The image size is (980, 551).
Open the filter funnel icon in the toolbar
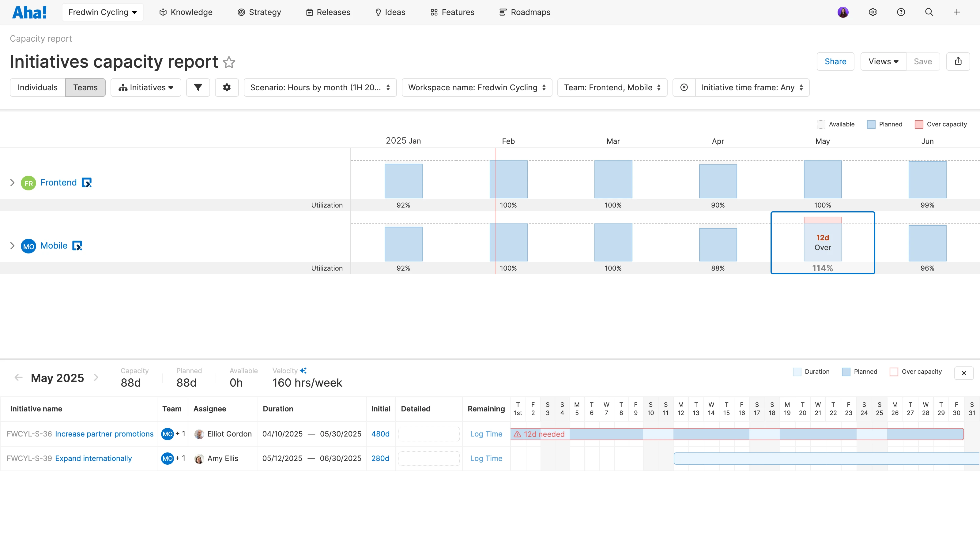(x=198, y=87)
